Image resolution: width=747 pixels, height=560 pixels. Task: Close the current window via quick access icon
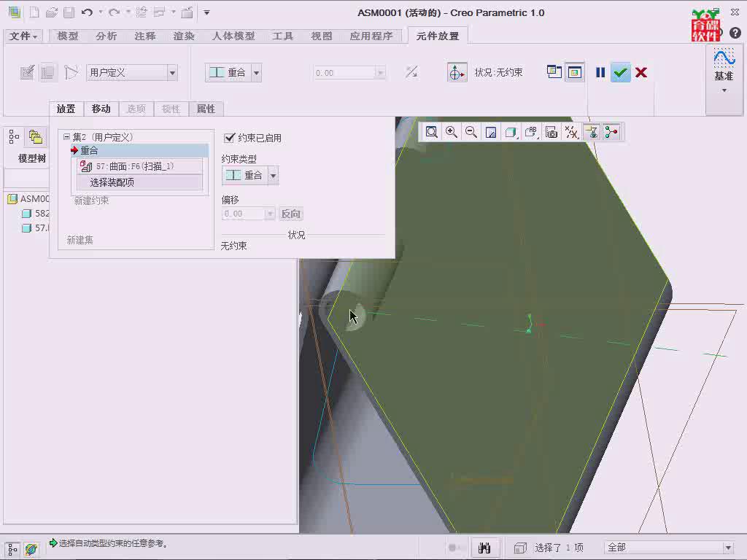187,12
